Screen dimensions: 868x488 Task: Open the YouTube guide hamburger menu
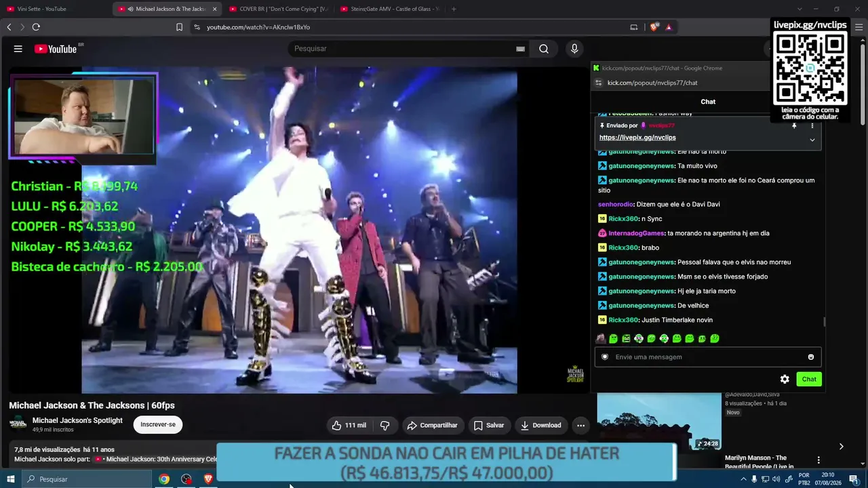pyautogui.click(x=18, y=49)
